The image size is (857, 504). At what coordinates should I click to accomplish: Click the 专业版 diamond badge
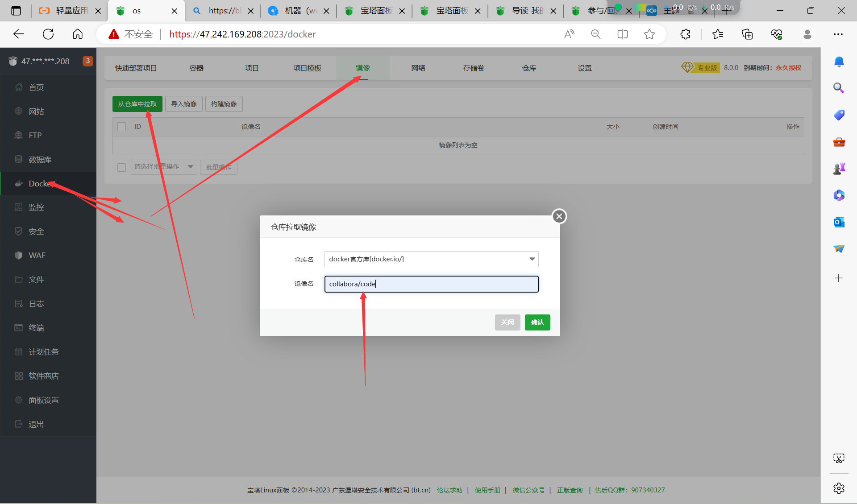(x=700, y=68)
